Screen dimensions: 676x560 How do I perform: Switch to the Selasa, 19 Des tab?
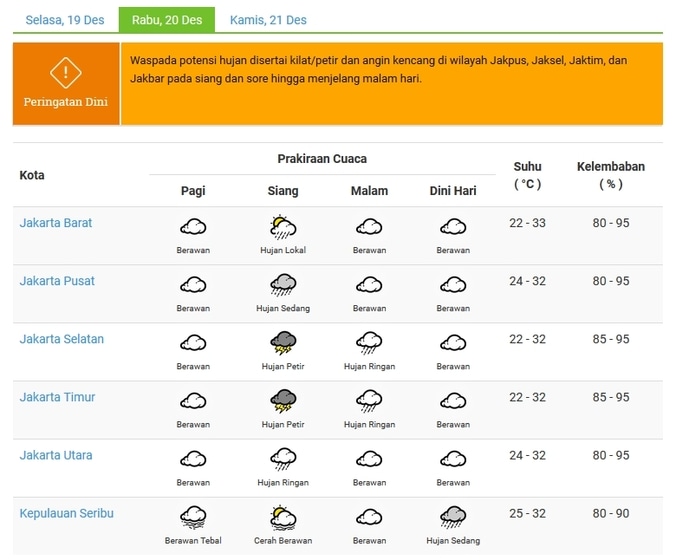[63, 20]
